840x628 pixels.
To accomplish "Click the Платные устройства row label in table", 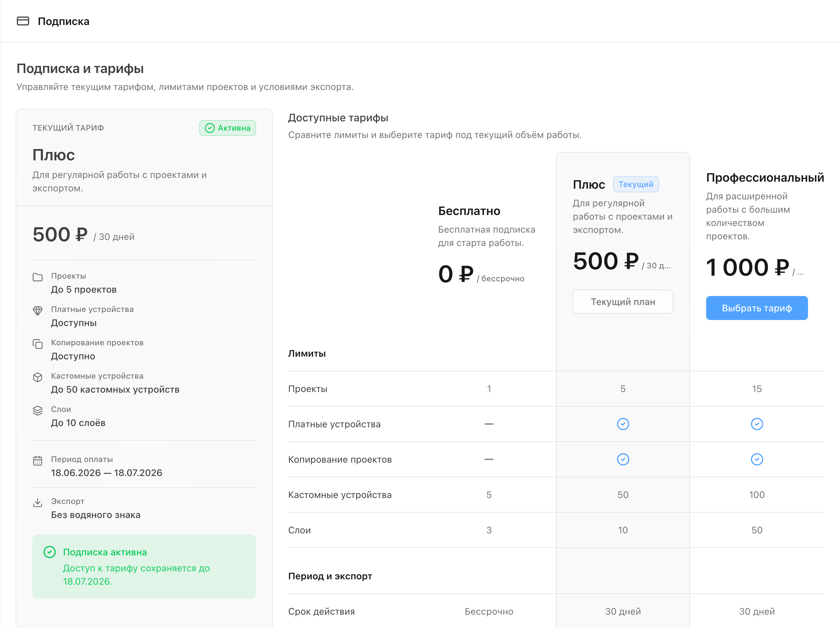I will click(x=334, y=424).
